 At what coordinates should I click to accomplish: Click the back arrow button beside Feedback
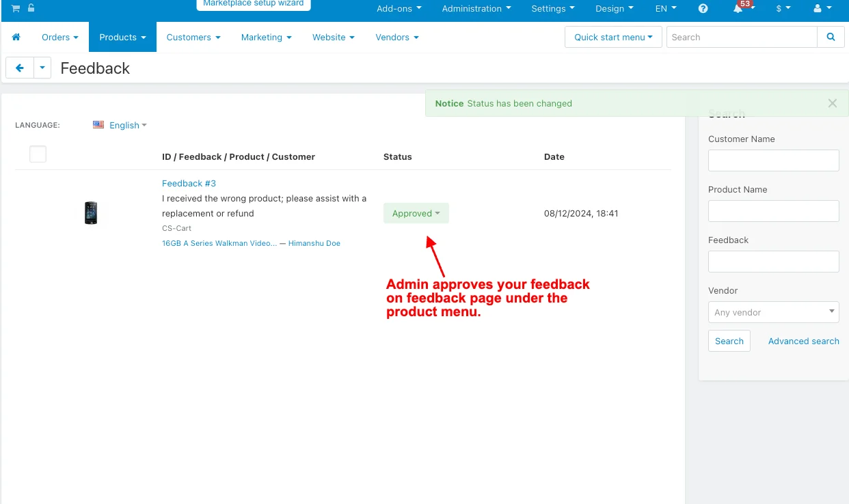pos(20,68)
